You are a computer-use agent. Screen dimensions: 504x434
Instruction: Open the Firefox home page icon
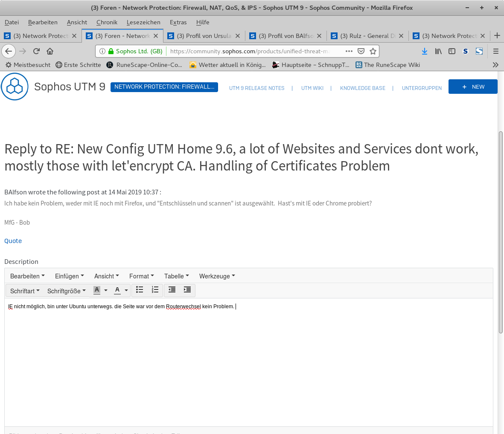50,51
